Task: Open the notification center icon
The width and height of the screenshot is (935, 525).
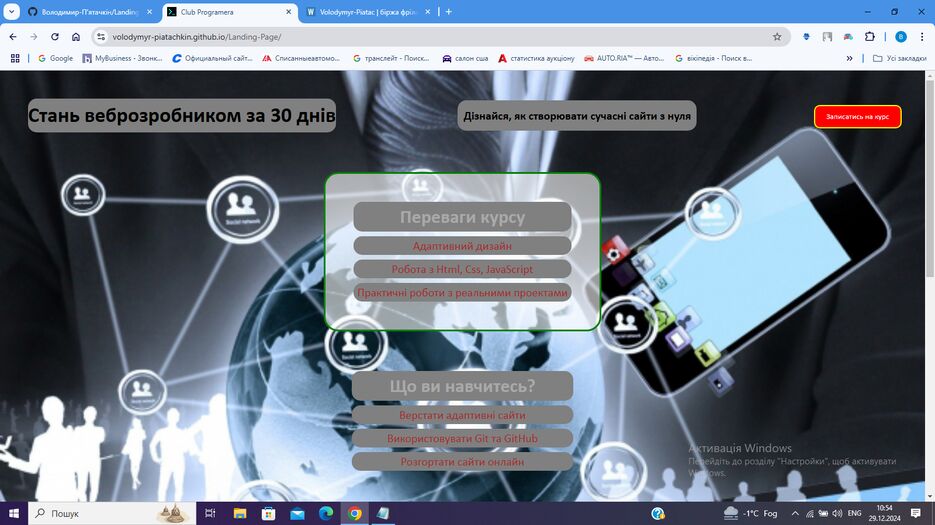Action: pyautogui.click(x=916, y=513)
